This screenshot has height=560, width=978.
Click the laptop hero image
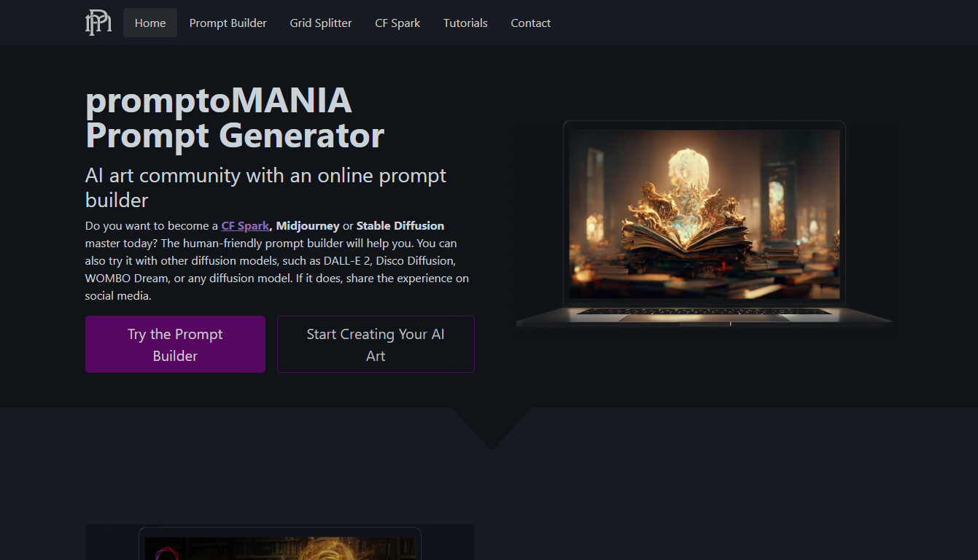click(705, 223)
